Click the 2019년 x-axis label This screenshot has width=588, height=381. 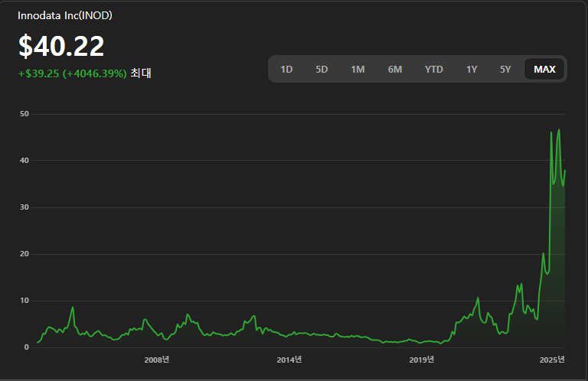(x=422, y=360)
